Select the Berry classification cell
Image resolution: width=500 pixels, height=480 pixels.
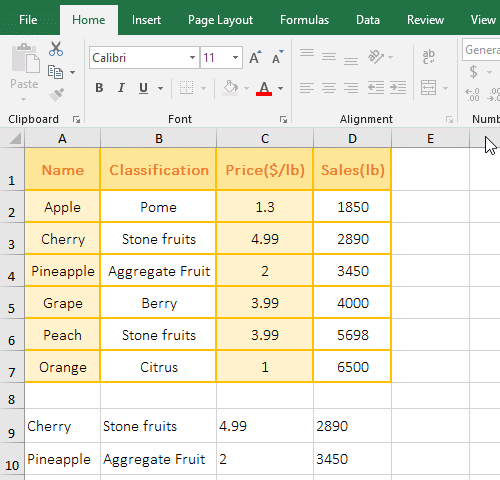(x=158, y=303)
